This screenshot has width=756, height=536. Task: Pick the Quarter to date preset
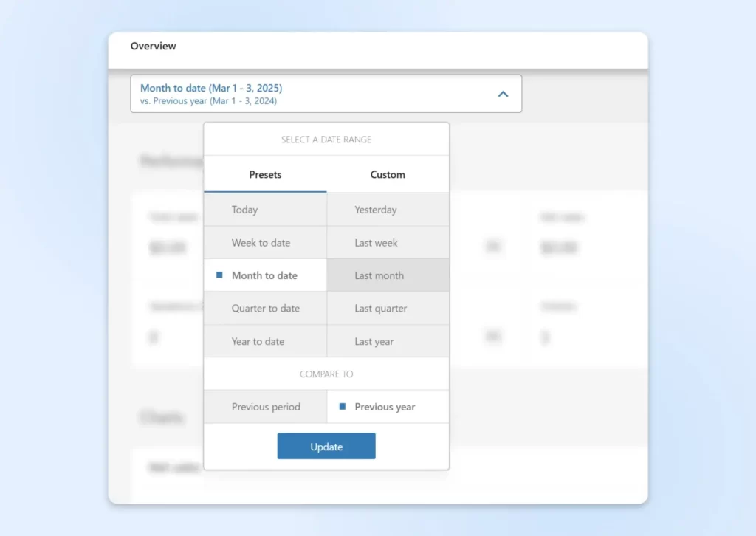pos(265,309)
